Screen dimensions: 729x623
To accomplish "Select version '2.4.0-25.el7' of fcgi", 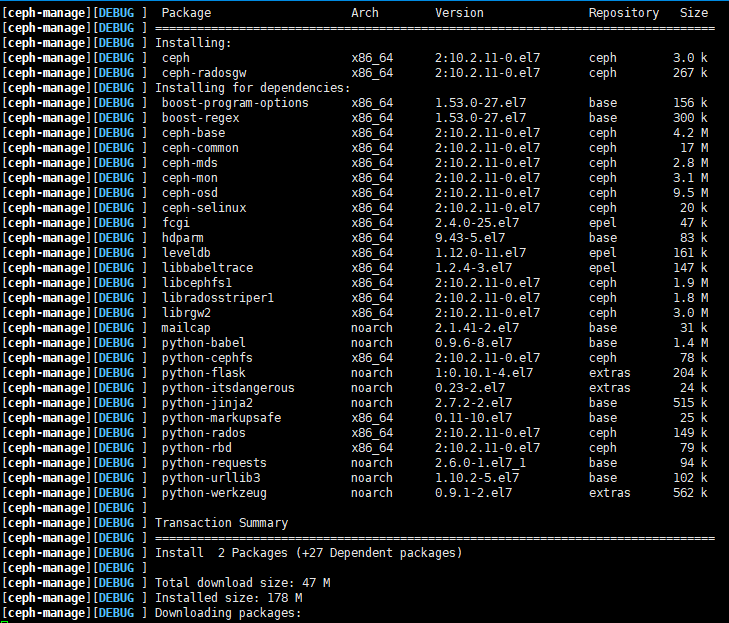I will point(477,223).
